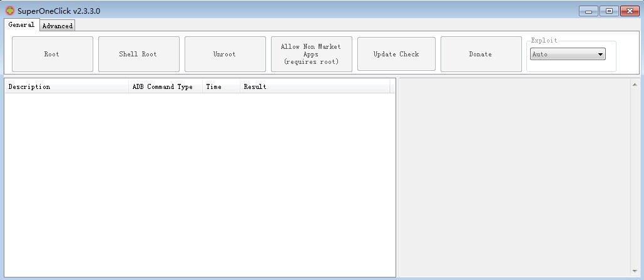Click the Unroot button
The width and height of the screenshot is (644, 280).
tap(225, 54)
